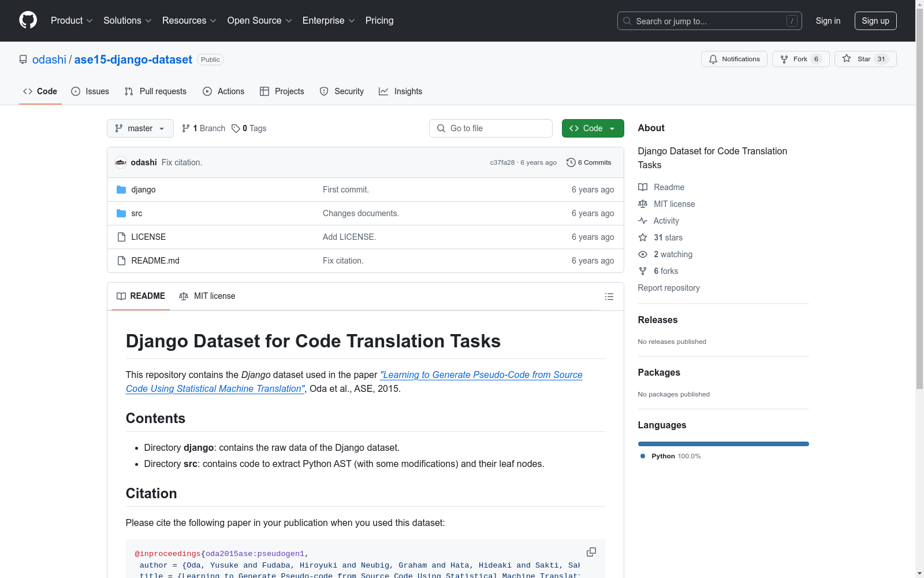Open the c37fa28 commit hash
This screenshot has height=578, width=924.
502,162
